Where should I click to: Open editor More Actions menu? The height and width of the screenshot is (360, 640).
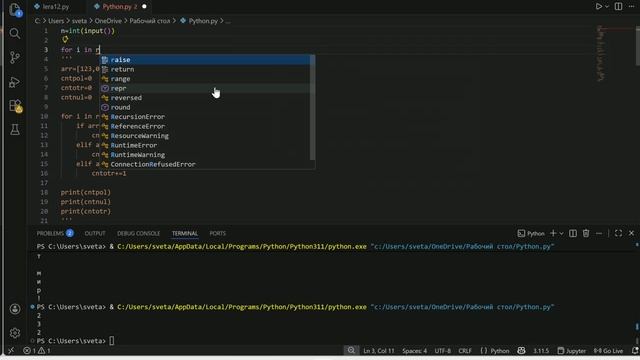(631, 7)
